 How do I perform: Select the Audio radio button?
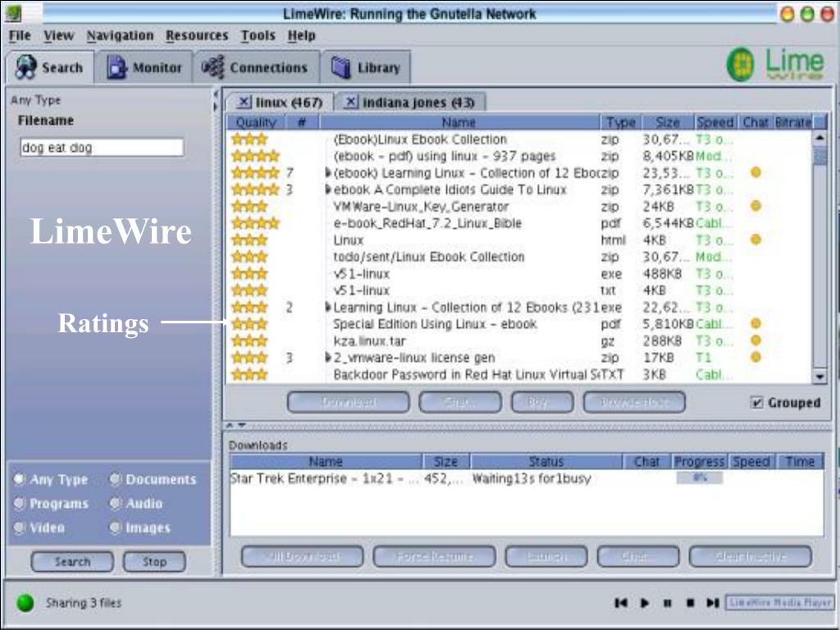(115, 504)
